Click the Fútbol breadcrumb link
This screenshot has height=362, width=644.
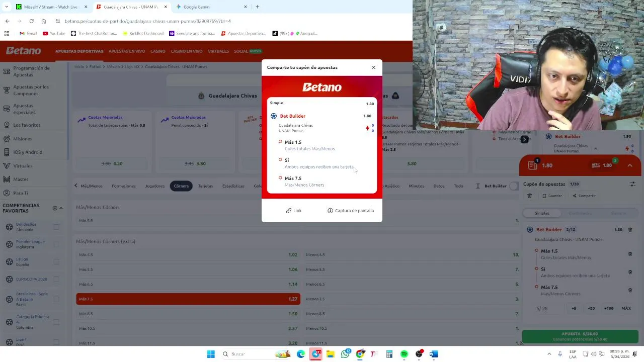pos(95,66)
